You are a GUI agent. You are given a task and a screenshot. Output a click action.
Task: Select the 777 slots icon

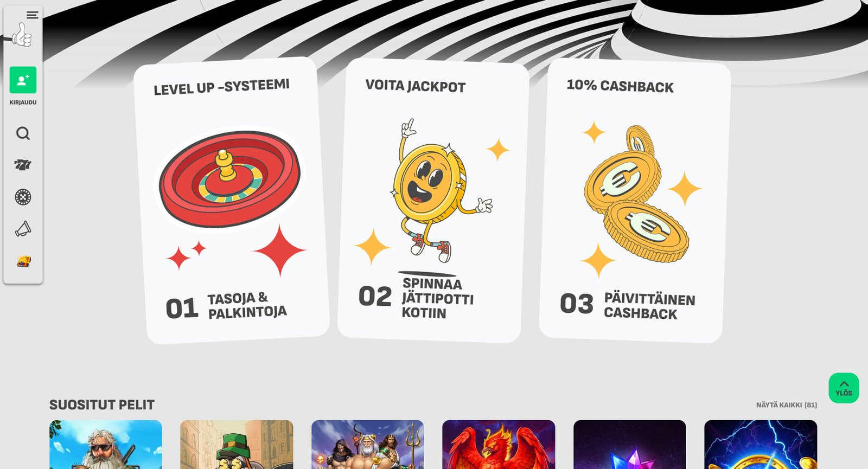pos(23,165)
